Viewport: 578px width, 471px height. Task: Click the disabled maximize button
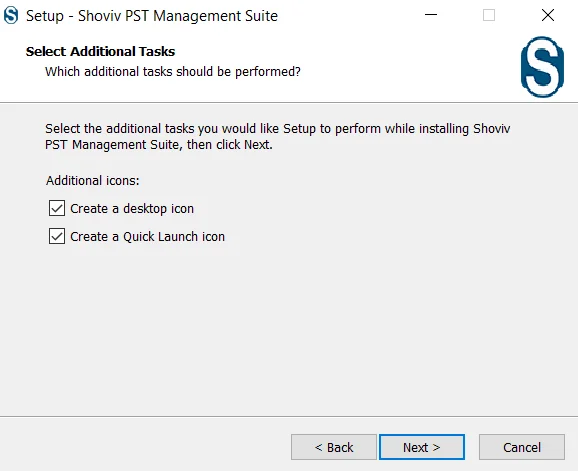pos(489,15)
